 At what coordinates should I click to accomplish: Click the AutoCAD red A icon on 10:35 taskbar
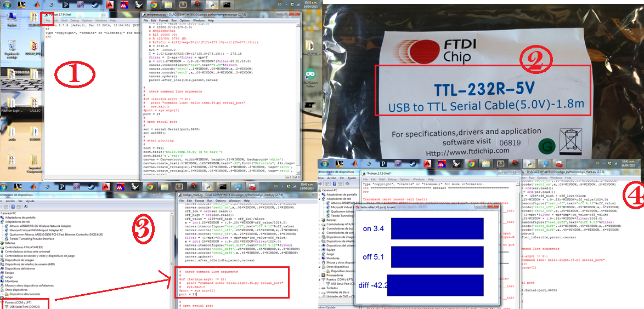pos(110,4)
